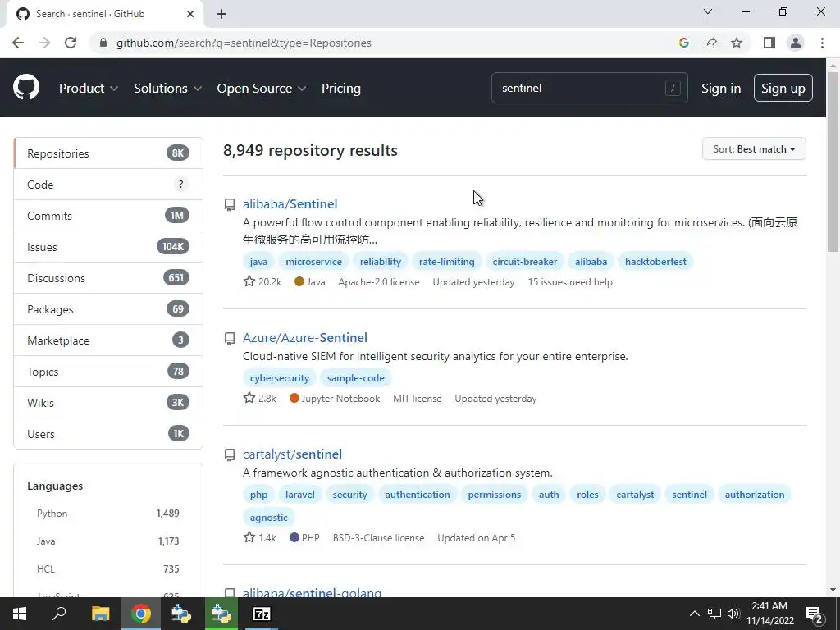Image resolution: width=840 pixels, height=630 pixels.
Task: Click the rate-limiting topic tag
Action: 447,262
